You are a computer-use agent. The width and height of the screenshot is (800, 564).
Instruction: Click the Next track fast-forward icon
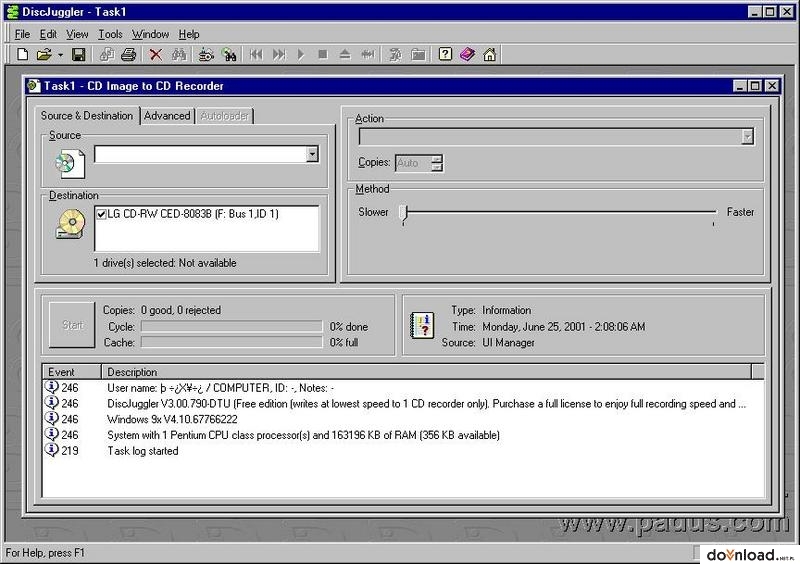click(279, 54)
